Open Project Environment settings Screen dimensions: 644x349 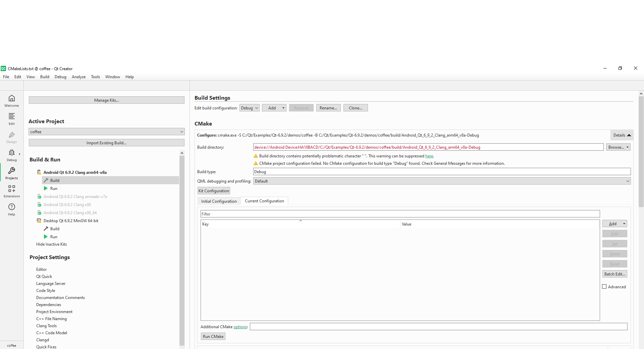[54, 312]
